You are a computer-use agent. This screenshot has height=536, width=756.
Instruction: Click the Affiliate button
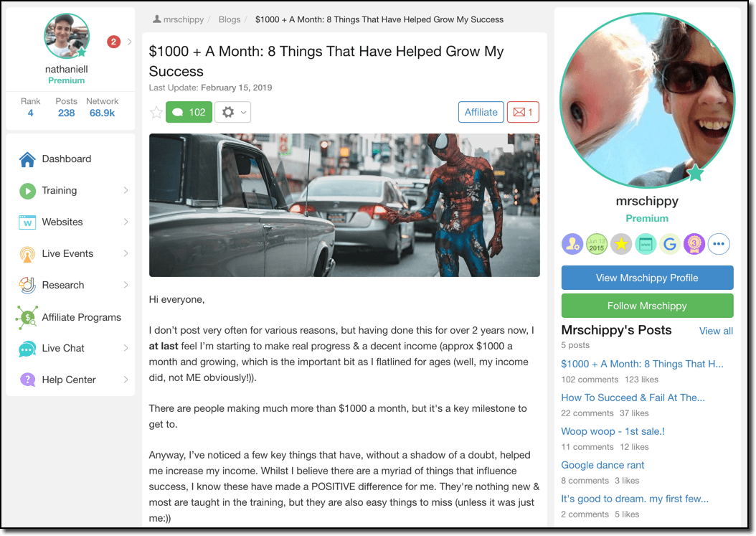tap(481, 113)
